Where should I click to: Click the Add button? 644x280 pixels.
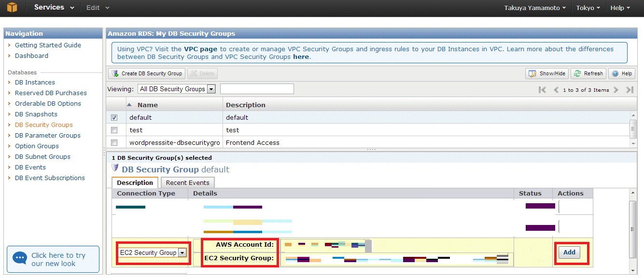coord(570,252)
